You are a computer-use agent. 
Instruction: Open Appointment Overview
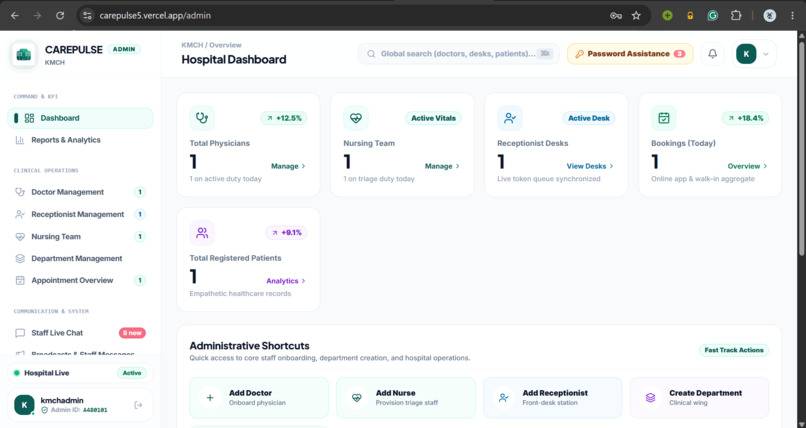click(x=80, y=281)
